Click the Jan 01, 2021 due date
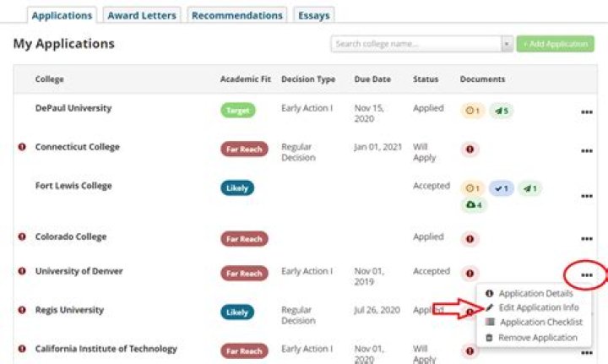 (377, 147)
